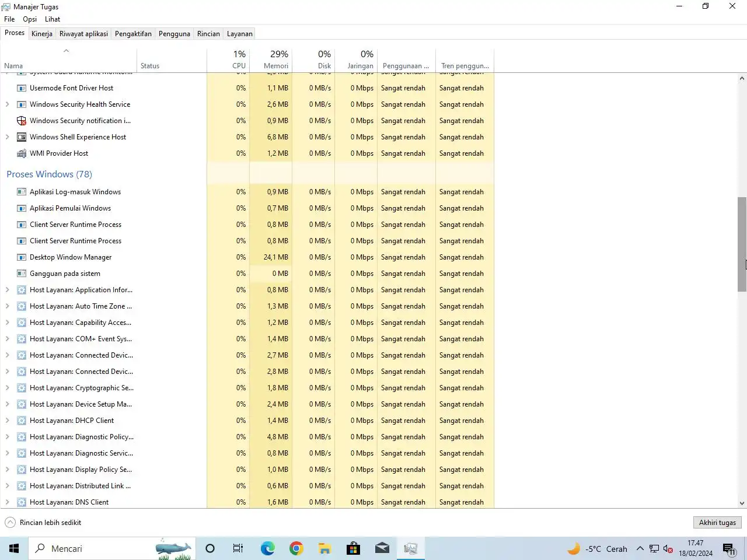Click the Host Layanan: DNS Client gear icon
Viewport: 747px width, 560px height.
pos(22,502)
